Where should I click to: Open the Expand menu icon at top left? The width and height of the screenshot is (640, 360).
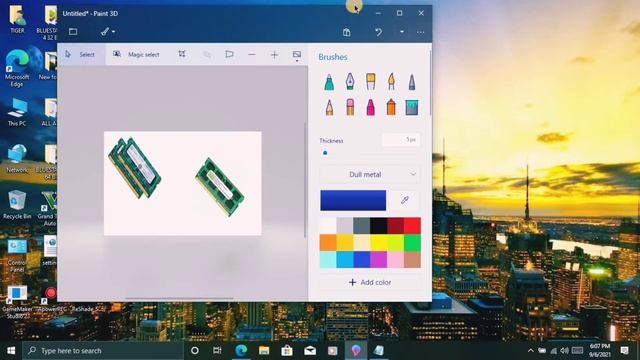click(x=73, y=31)
